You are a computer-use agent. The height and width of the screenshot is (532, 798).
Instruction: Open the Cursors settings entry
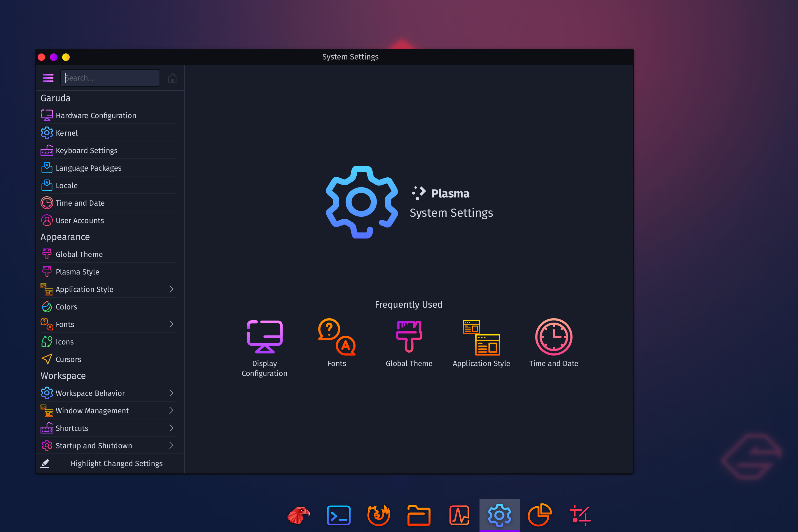tap(108, 359)
